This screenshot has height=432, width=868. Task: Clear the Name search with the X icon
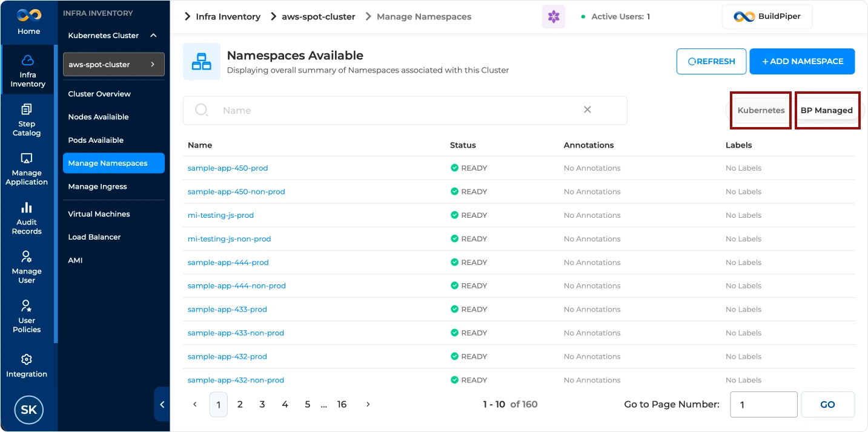click(x=587, y=110)
